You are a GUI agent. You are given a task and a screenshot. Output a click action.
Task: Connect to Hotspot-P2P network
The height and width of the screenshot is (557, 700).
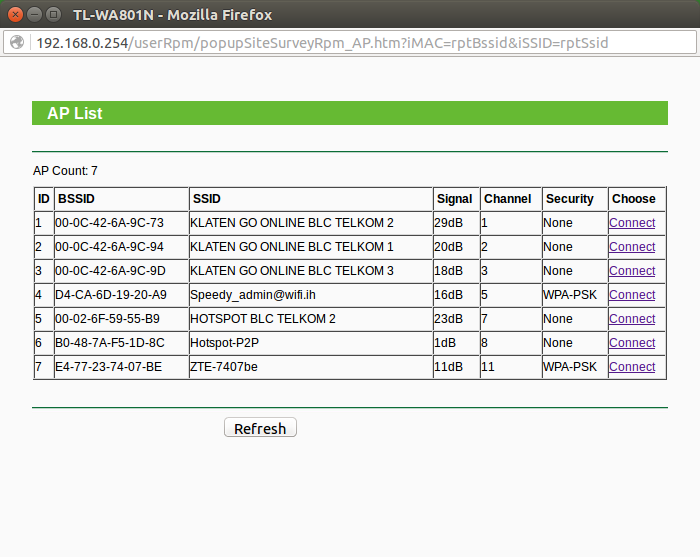tap(632, 343)
